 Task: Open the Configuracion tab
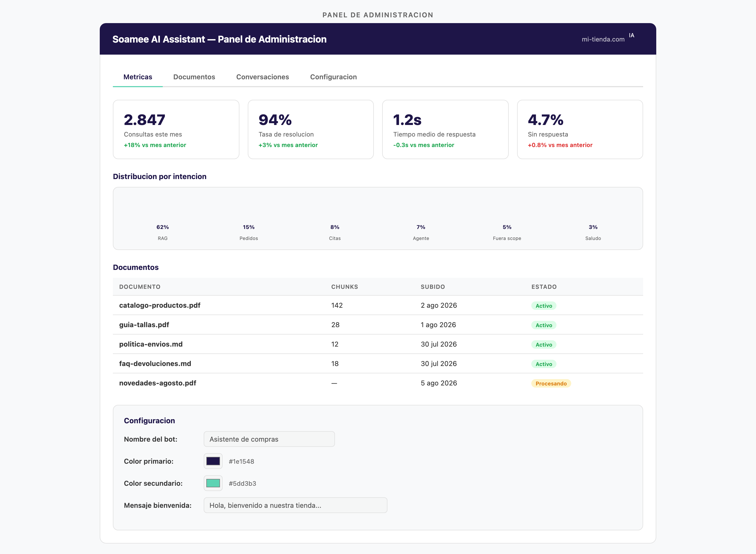point(333,77)
